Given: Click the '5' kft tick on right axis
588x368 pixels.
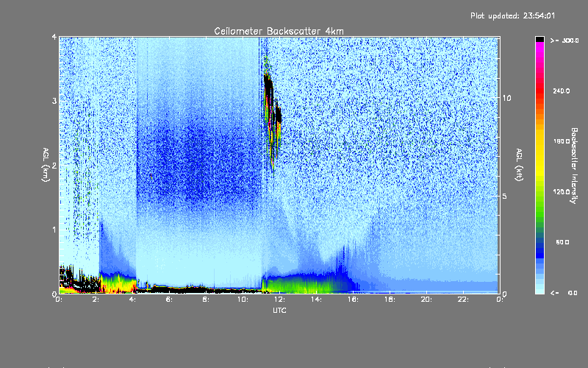Looking at the screenshot, I should coord(505,196).
